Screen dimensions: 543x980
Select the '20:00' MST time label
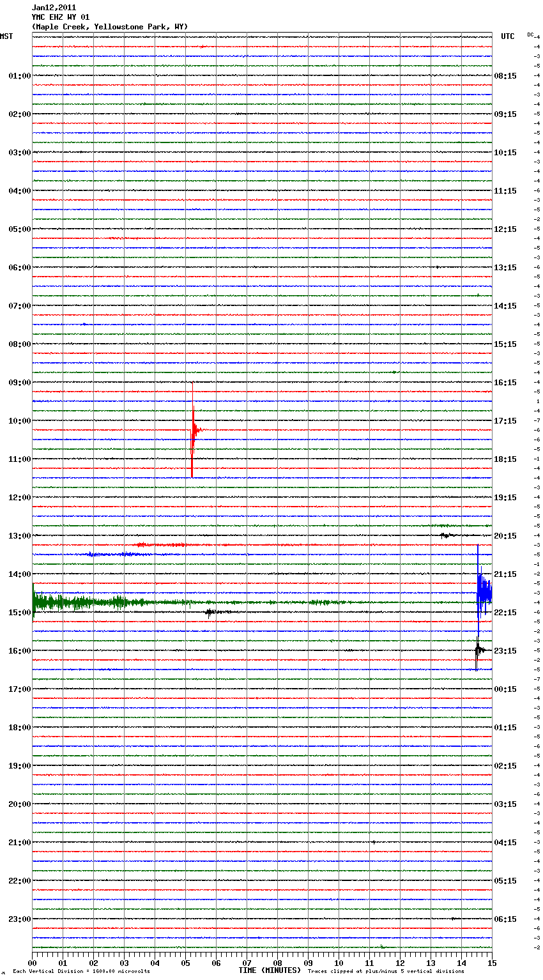point(20,804)
